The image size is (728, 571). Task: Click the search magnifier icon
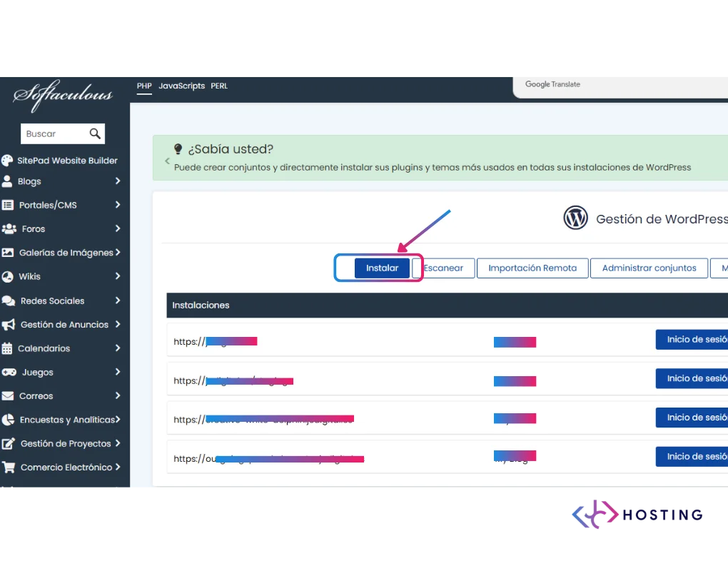(95, 133)
